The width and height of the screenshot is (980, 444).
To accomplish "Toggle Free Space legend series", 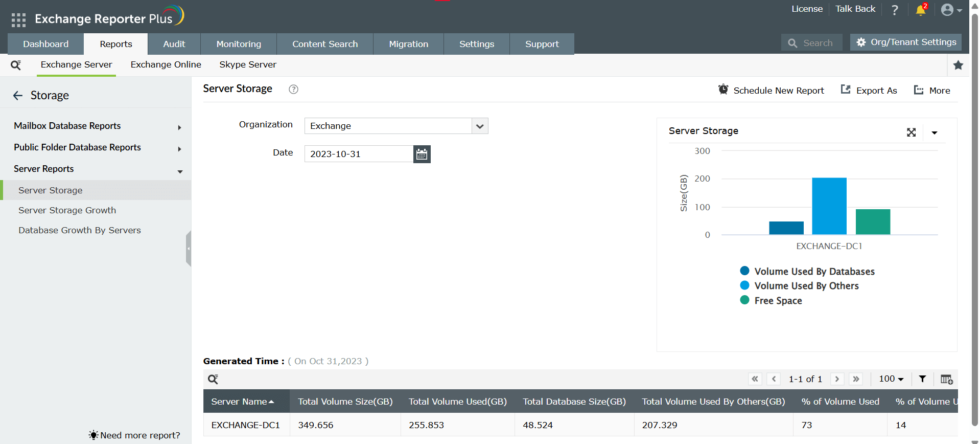I will [771, 300].
